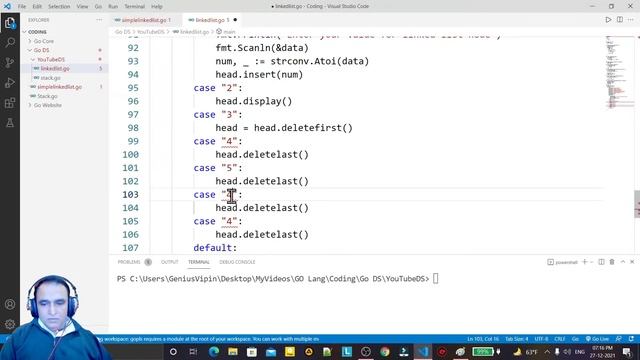Open the Run menu
The height and width of the screenshot is (360, 640).
pyautogui.click(x=113, y=6)
